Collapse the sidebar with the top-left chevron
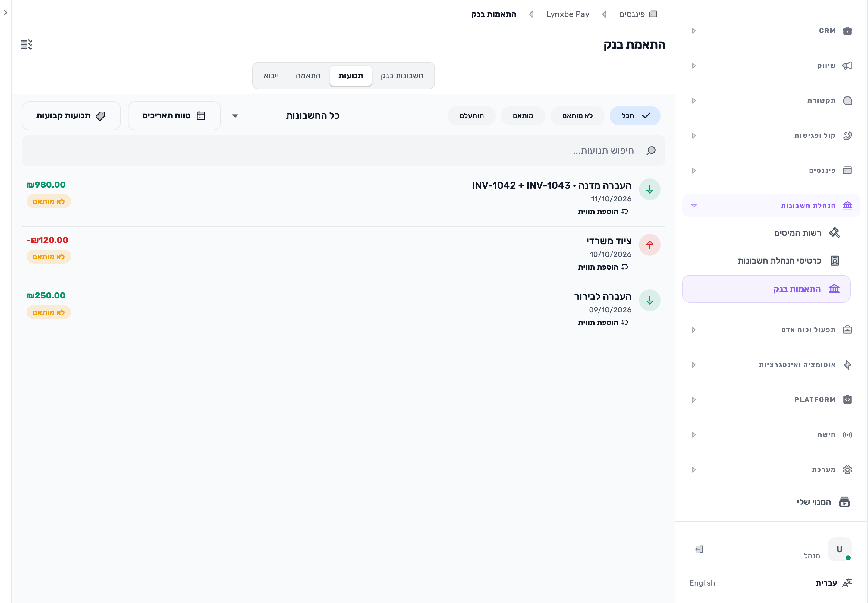The height and width of the screenshot is (603, 868). pos(5,12)
